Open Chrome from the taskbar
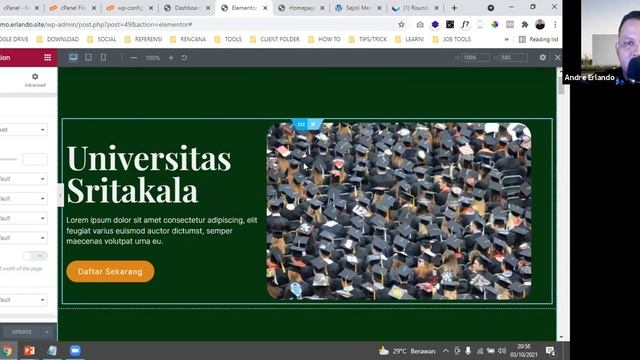The width and height of the screenshot is (640, 360). (x=7, y=351)
